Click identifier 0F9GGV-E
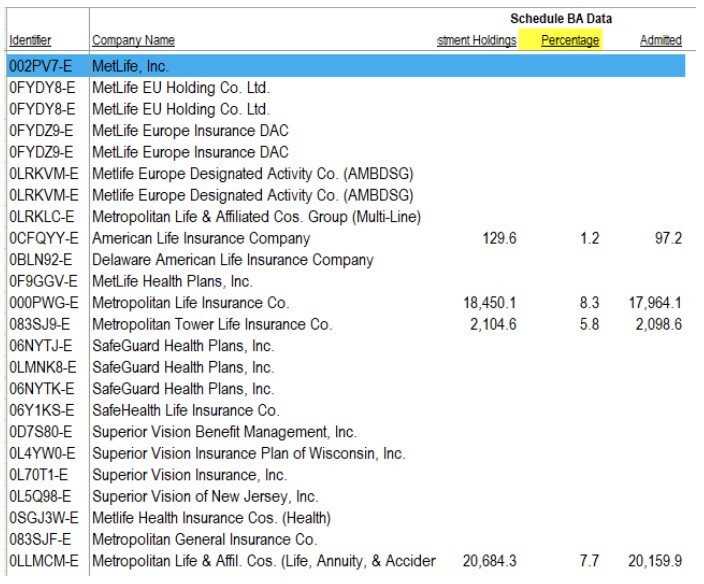 coord(43,281)
